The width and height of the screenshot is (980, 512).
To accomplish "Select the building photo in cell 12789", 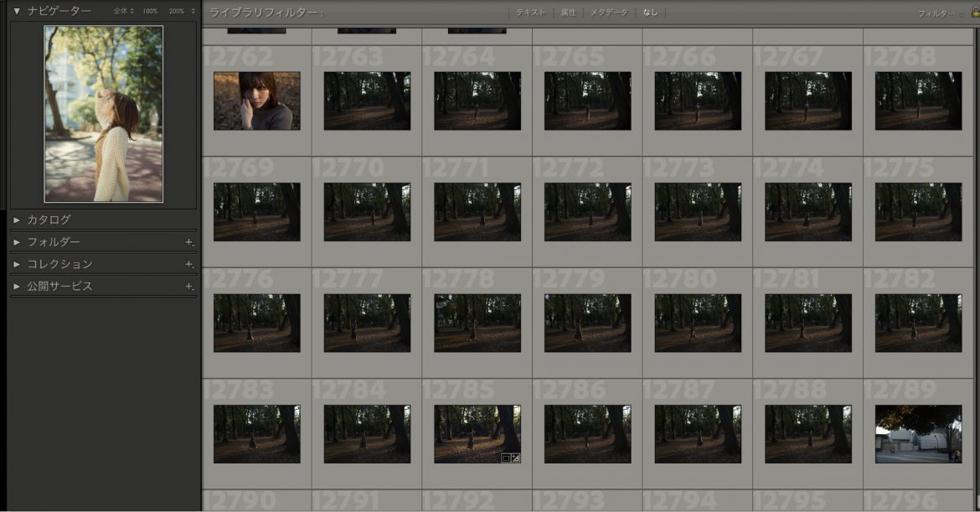I will (x=919, y=434).
